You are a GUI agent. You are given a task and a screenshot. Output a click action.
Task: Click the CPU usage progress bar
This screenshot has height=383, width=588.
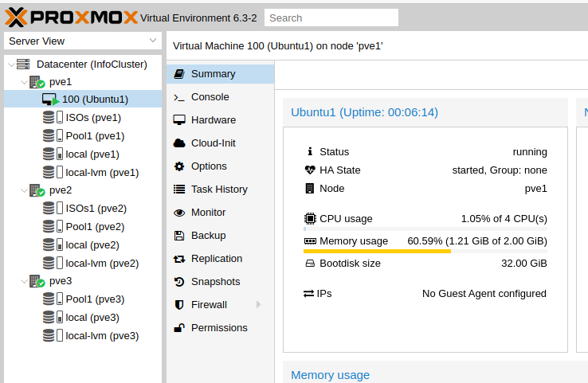click(425, 229)
